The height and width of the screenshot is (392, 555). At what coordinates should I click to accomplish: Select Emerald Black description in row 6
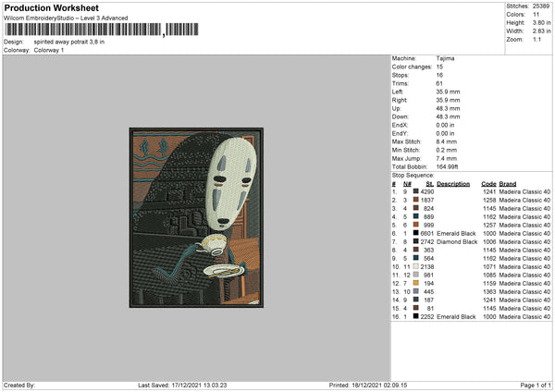pyautogui.click(x=456, y=234)
